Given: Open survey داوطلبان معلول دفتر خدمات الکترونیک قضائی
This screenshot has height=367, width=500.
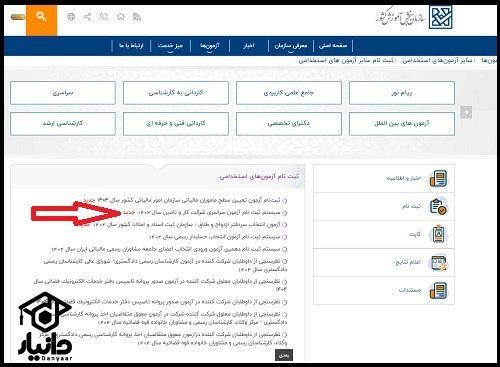Looking at the screenshot, I should pos(160,285).
